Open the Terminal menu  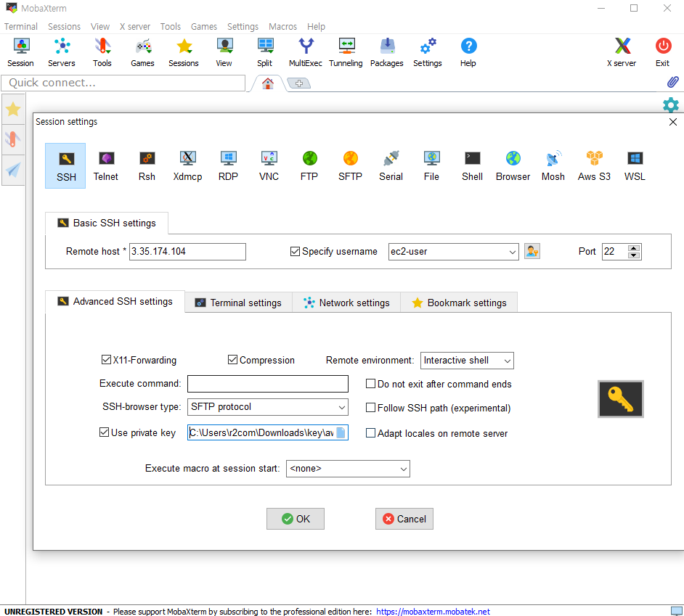click(21, 27)
